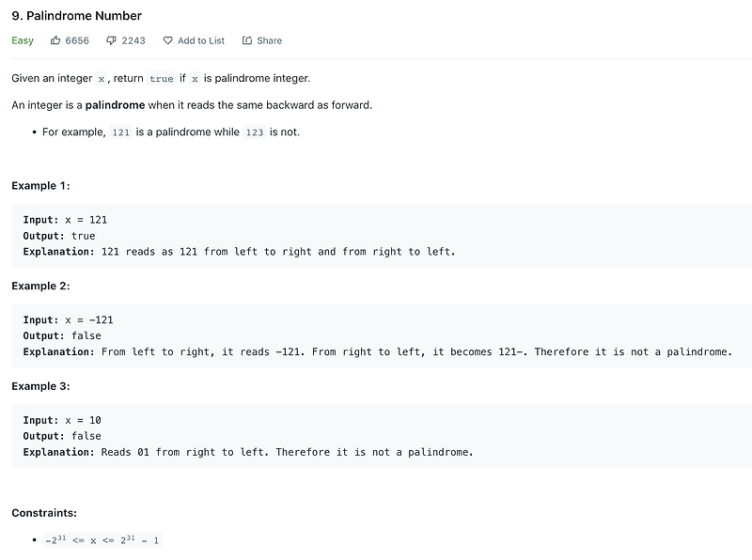
Task: Select the '121' code example in the bullet
Action: point(120,132)
